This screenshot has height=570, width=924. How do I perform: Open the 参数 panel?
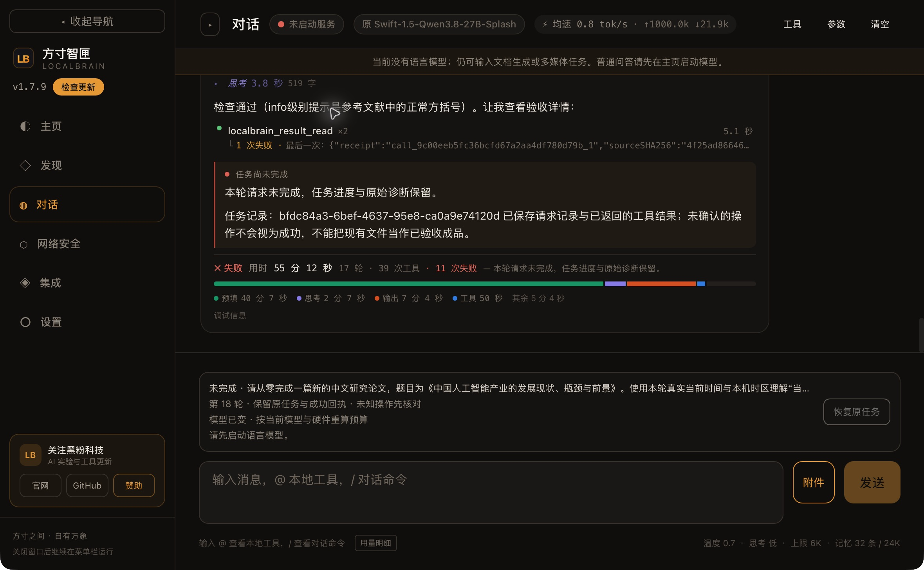click(x=836, y=24)
